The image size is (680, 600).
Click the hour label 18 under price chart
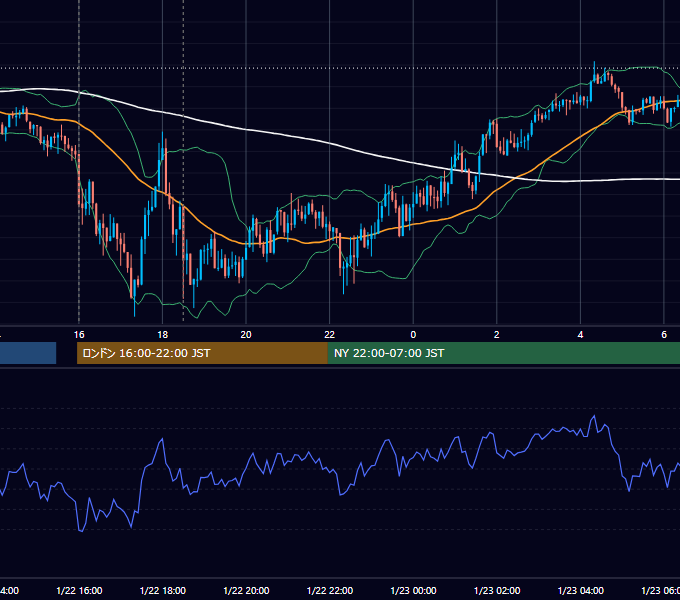pyautogui.click(x=163, y=335)
